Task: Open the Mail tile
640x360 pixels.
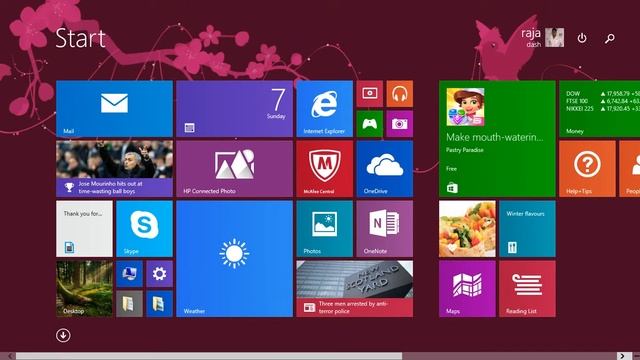Action: click(114, 109)
